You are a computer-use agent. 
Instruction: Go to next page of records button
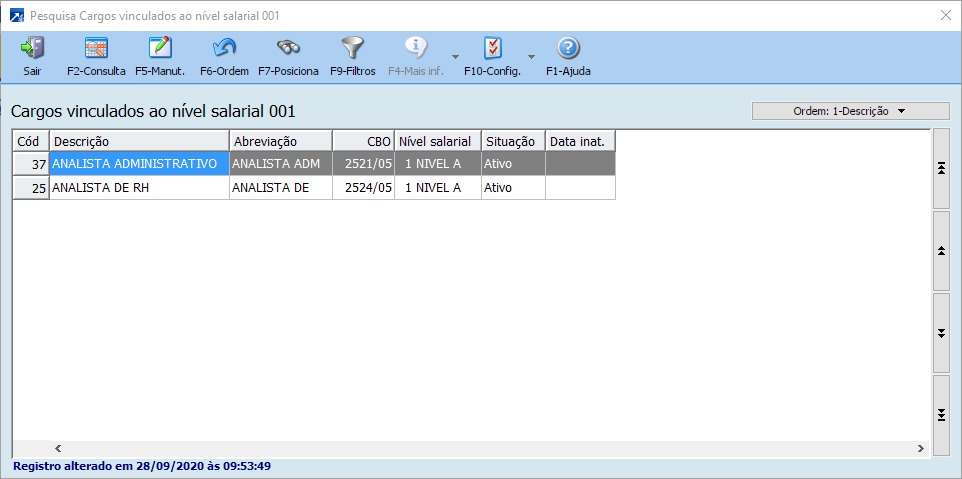pos(941,332)
